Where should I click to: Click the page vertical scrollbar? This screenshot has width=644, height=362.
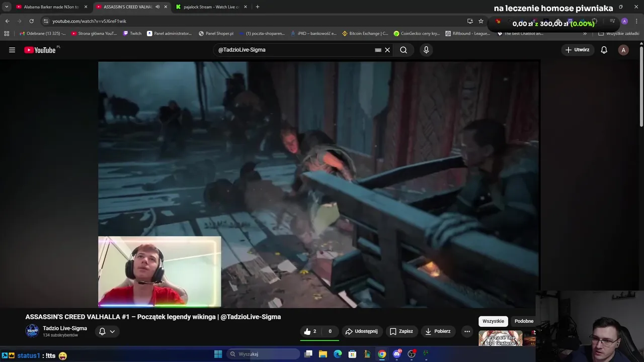641,85
